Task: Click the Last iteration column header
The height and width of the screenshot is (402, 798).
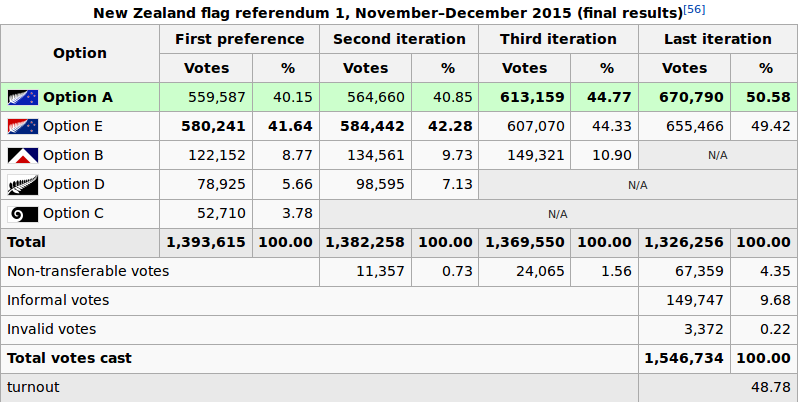Action: coord(718,40)
